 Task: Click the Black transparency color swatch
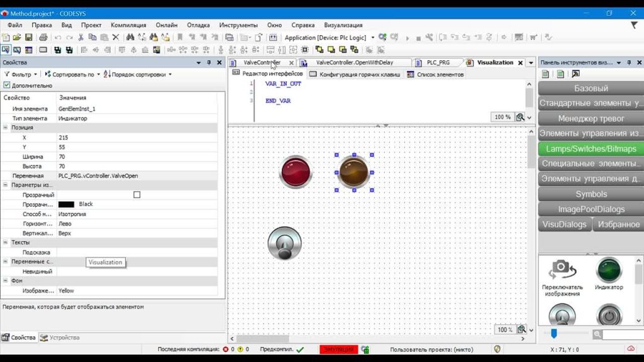[x=66, y=204]
